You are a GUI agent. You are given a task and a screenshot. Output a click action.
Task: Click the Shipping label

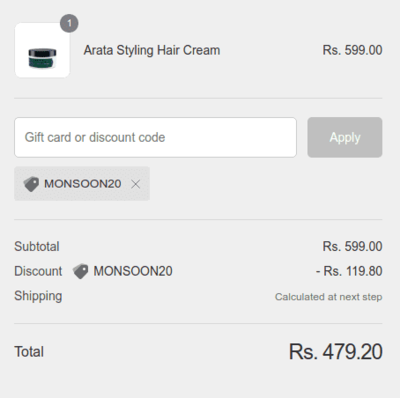(38, 296)
